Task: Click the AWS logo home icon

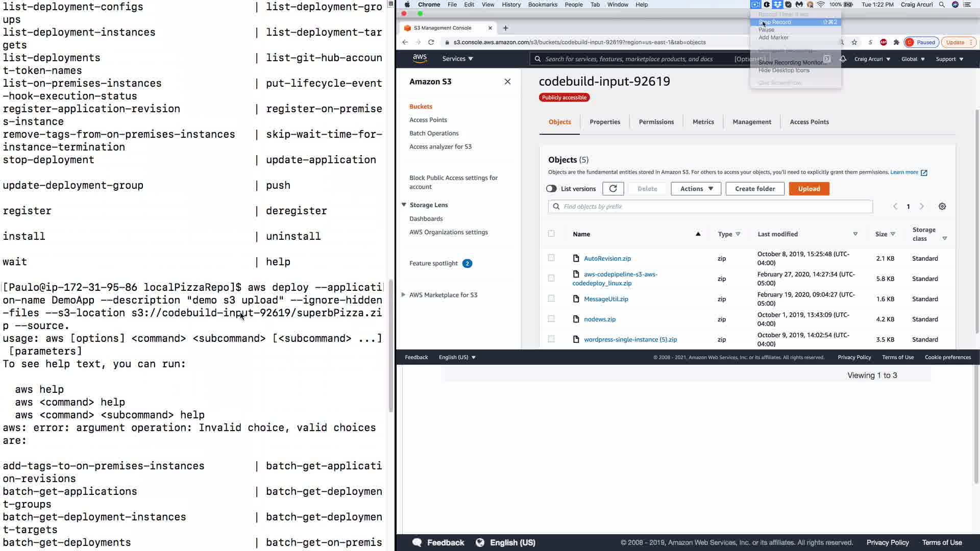Action: [420, 58]
